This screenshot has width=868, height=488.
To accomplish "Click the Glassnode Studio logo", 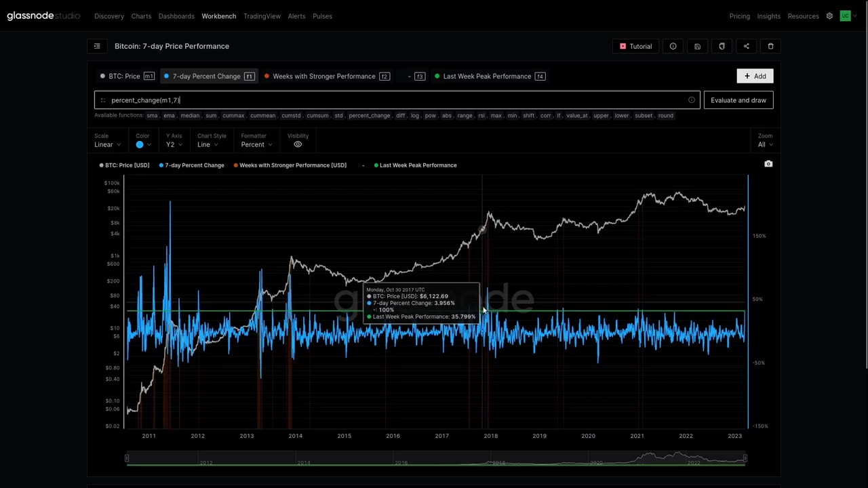I will click(43, 16).
